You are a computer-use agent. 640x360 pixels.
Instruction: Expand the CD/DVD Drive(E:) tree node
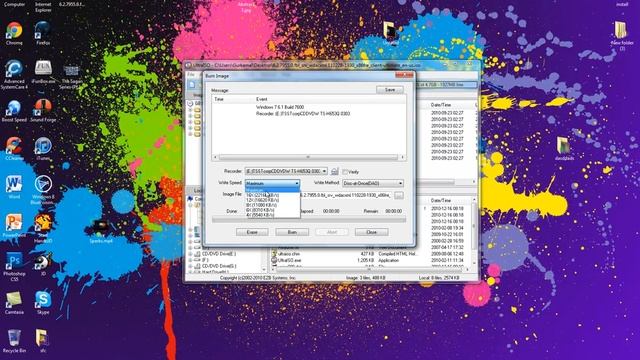click(x=191, y=254)
